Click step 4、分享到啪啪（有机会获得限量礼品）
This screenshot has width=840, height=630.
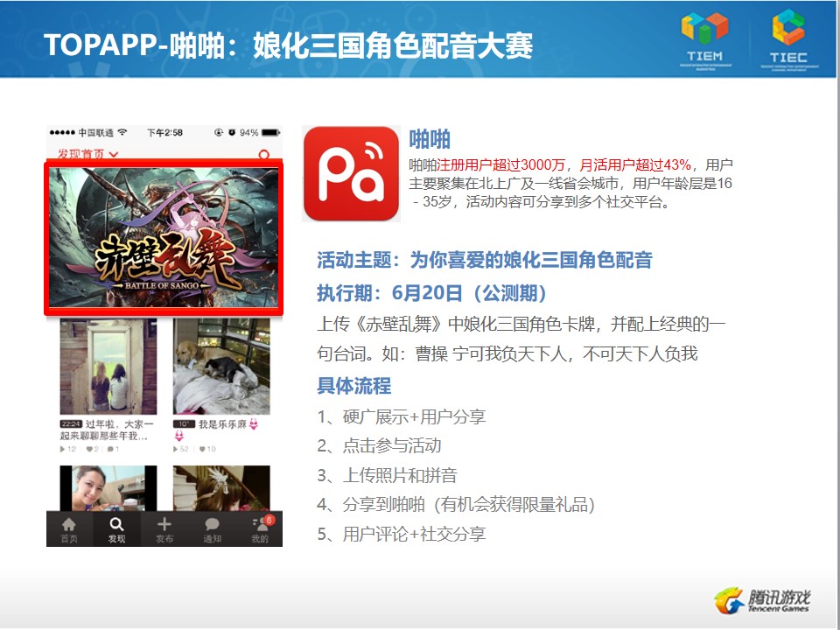(x=456, y=505)
